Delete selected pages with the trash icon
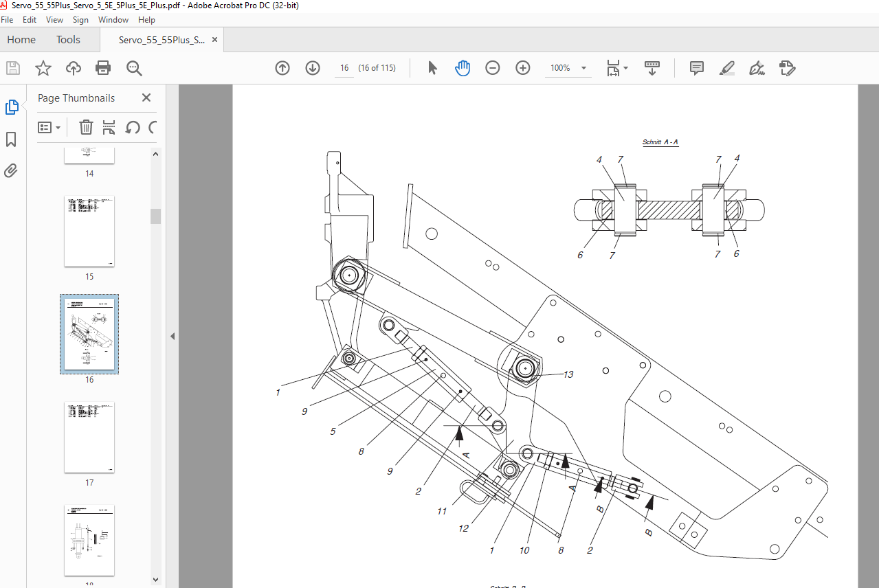 coord(86,127)
